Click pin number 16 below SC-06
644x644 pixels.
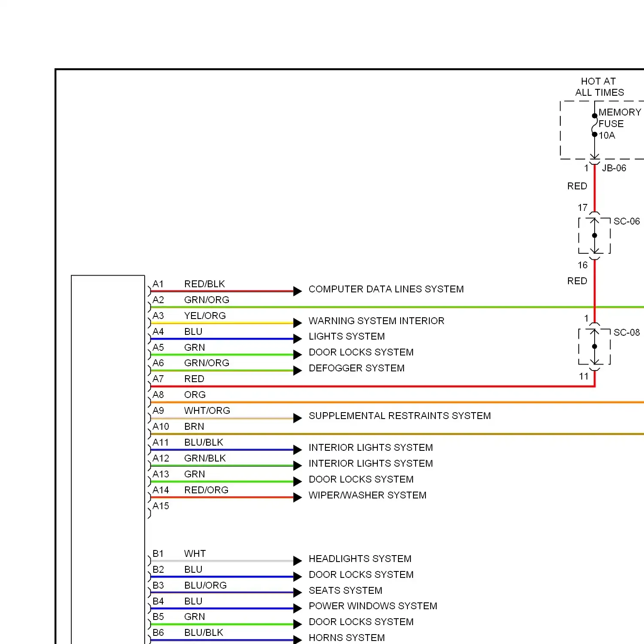pos(583,265)
